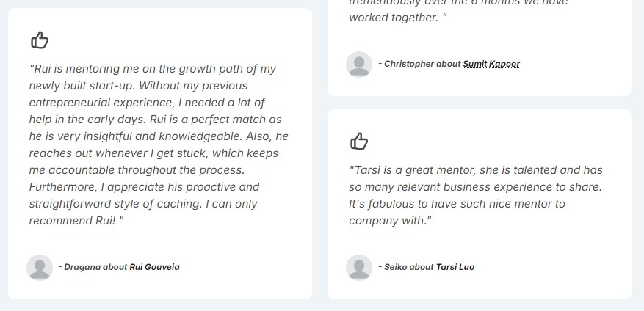Click the closing line "recommend Rui!"
Screen dimensions: 644x311
click(76, 221)
